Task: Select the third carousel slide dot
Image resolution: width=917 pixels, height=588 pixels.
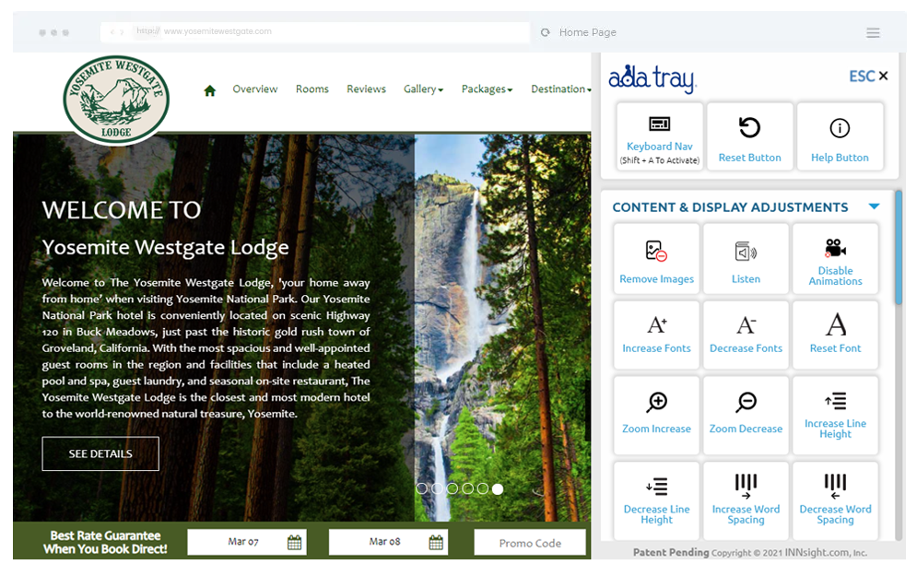Action: (x=453, y=488)
